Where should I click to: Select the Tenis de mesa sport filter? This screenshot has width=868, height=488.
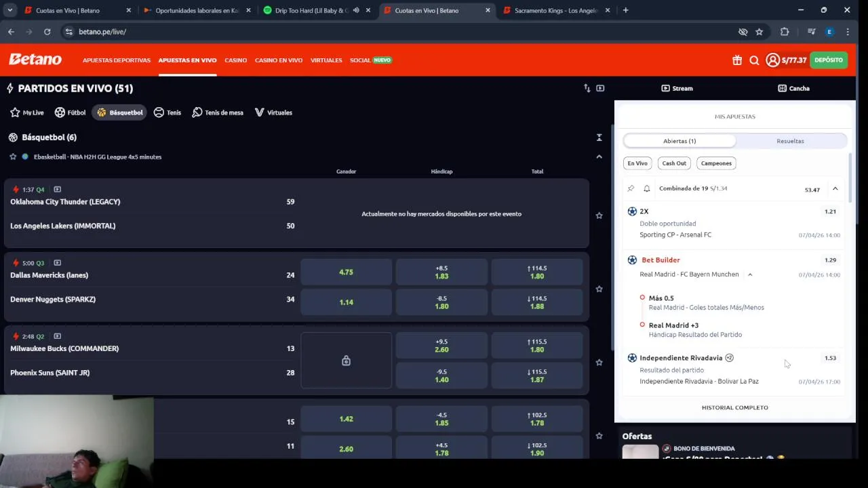(217, 113)
